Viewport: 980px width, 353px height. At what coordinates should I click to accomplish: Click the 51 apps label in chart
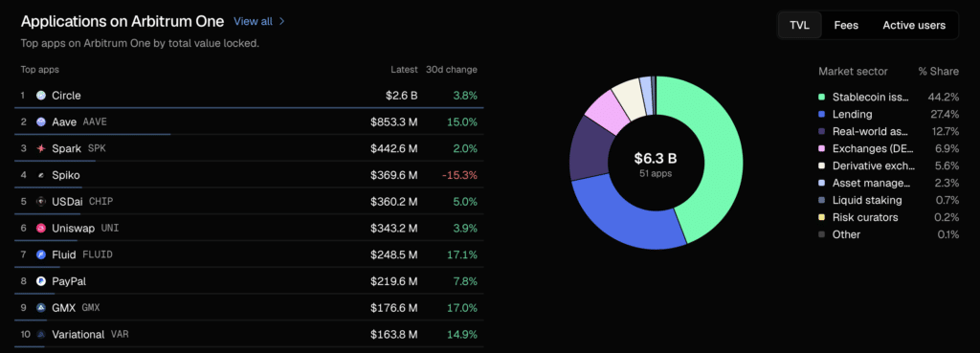[656, 173]
